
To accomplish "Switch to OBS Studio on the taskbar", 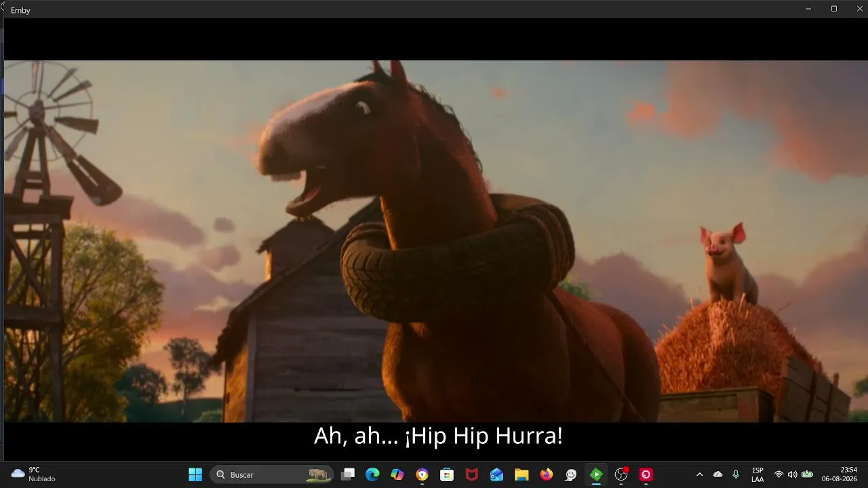I will tap(621, 474).
